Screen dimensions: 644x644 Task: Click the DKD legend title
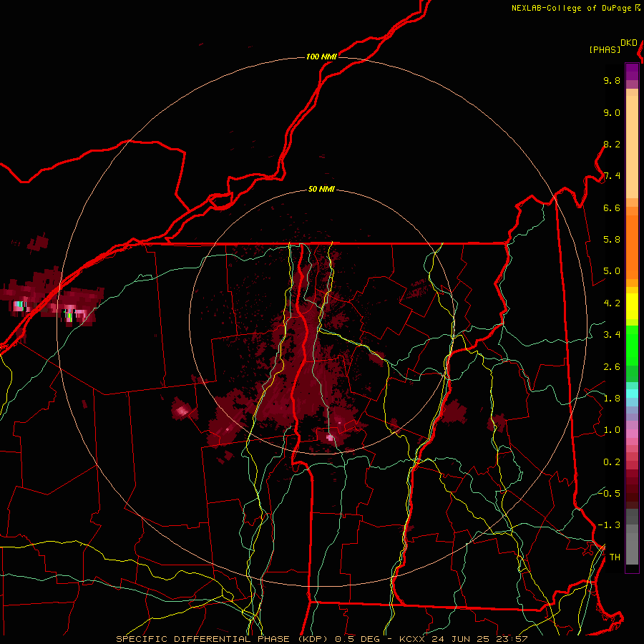(x=629, y=43)
